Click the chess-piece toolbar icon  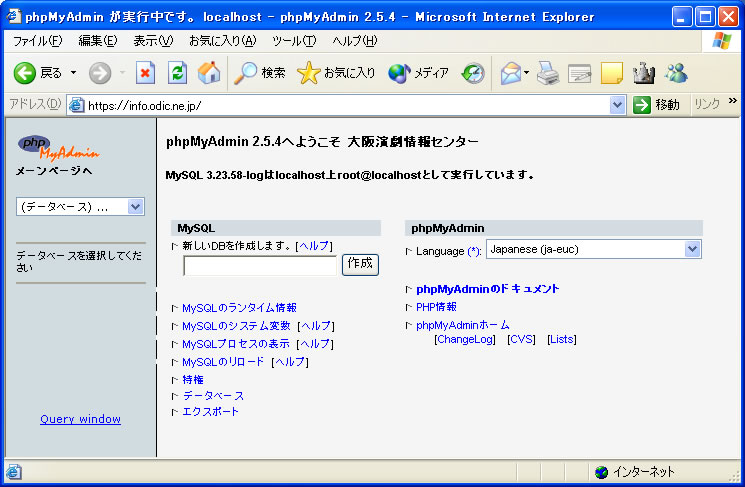click(x=644, y=73)
